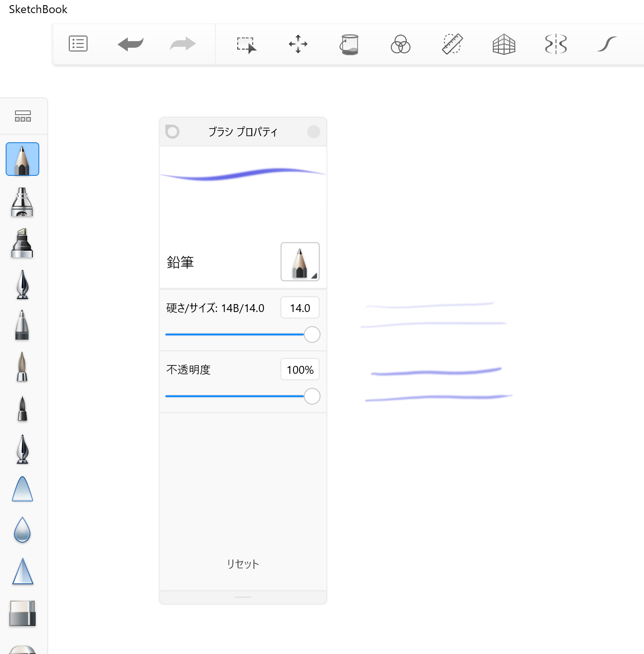Click the 鉛筆 brush name label
The image size is (644, 654).
180,262
